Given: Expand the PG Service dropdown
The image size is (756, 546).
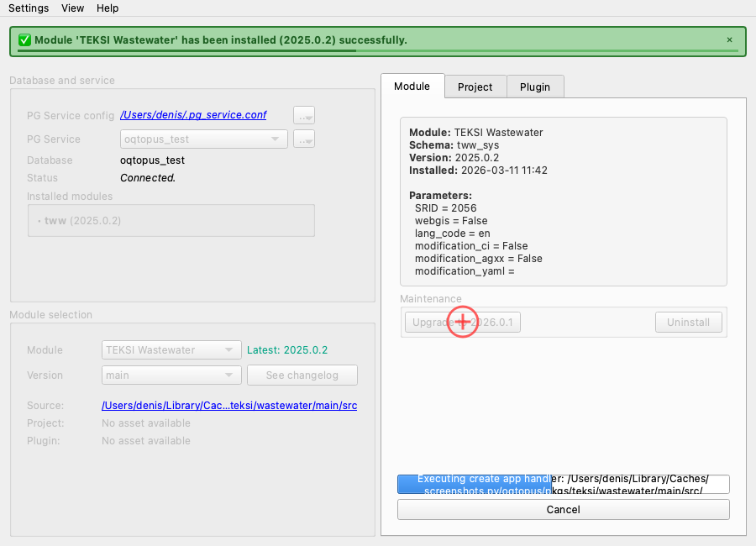Looking at the screenshot, I should 204,139.
